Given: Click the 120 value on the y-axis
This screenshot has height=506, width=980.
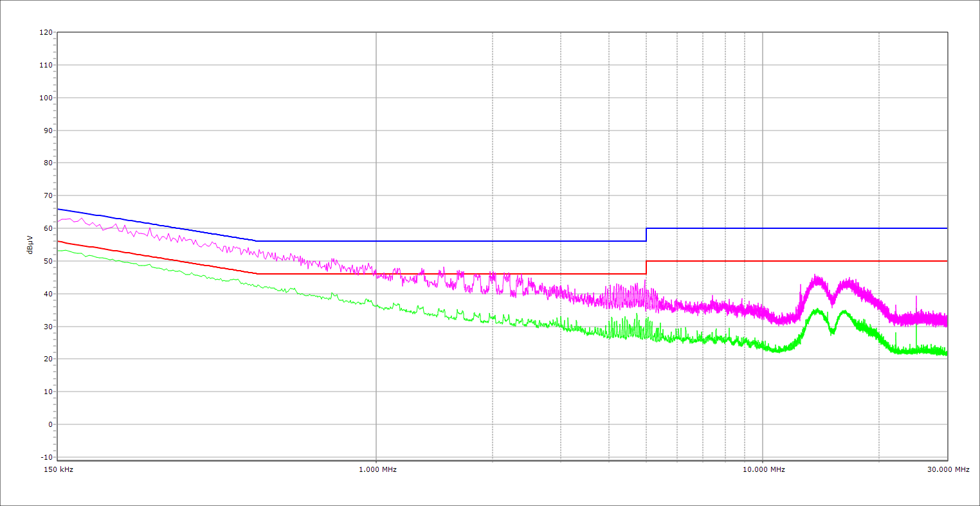Looking at the screenshot, I should [x=46, y=33].
